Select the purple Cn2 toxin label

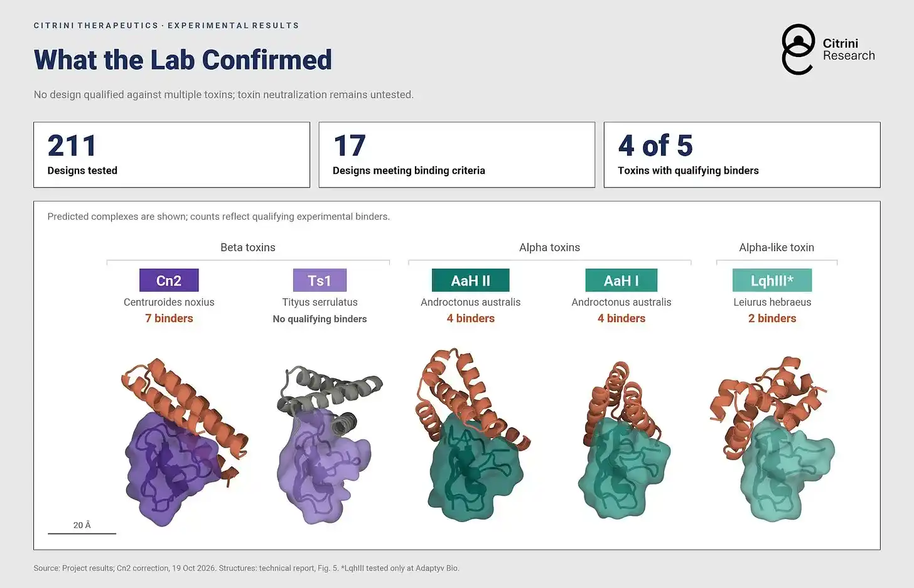(x=169, y=281)
